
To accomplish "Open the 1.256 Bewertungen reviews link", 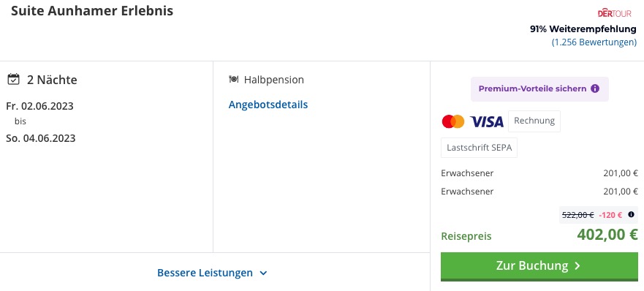I will pos(594,42).
